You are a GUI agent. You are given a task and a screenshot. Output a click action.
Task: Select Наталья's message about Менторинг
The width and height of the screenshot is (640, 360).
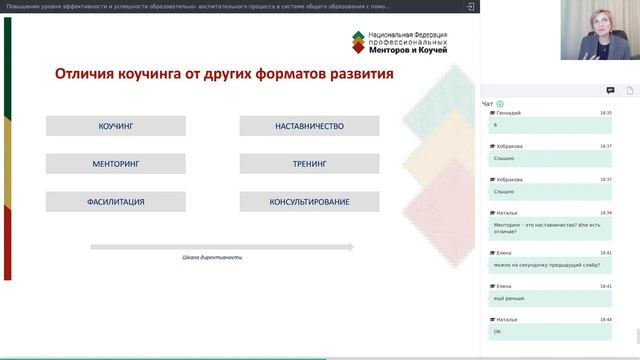(x=550, y=229)
